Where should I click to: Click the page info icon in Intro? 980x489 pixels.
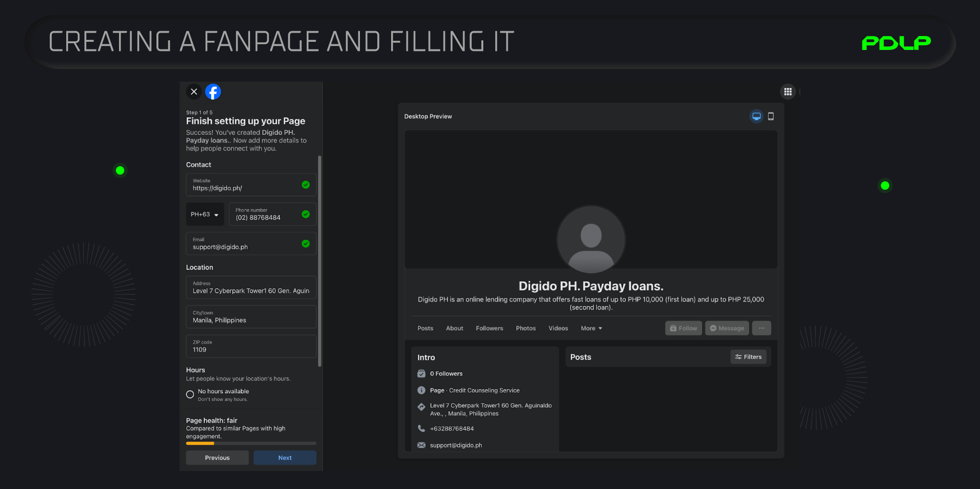tap(421, 391)
